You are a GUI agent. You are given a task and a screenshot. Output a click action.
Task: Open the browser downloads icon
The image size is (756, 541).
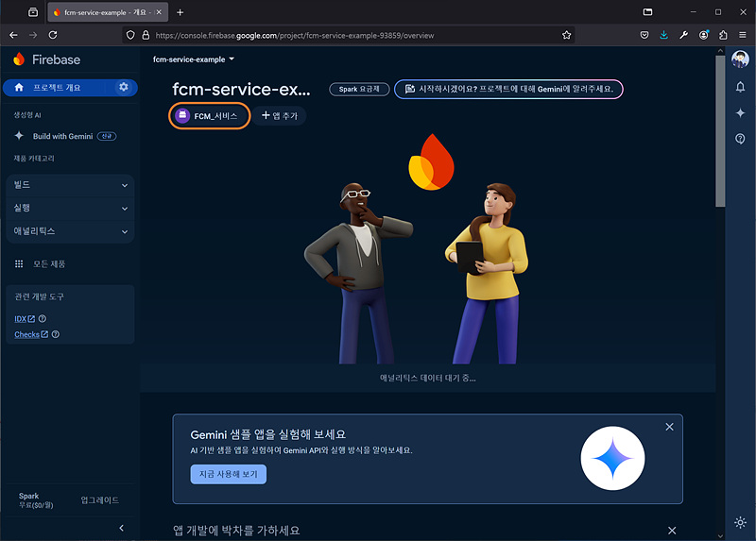tap(664, 35)
